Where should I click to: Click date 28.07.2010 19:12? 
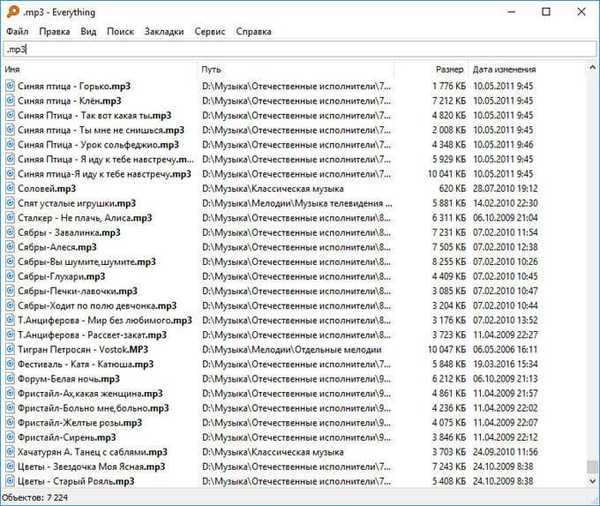(x=505, y=188)
